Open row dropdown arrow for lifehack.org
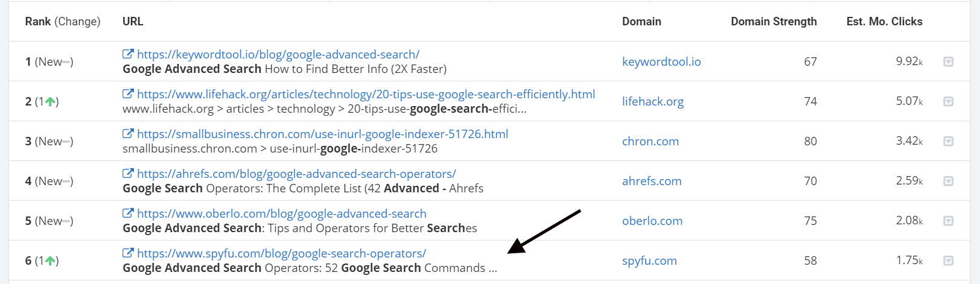Viewport: 980px width, 284px height. click(x=948, y=101)
